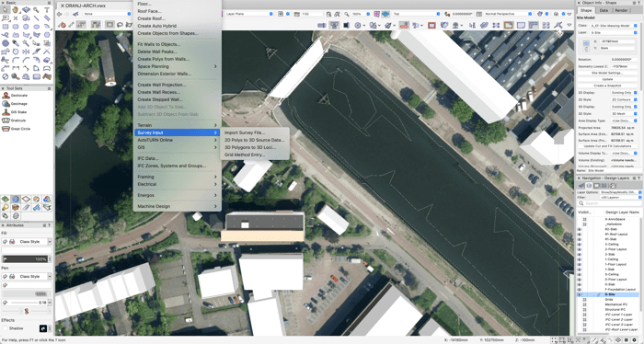Select the Oval tool

(x=37, y=27)
